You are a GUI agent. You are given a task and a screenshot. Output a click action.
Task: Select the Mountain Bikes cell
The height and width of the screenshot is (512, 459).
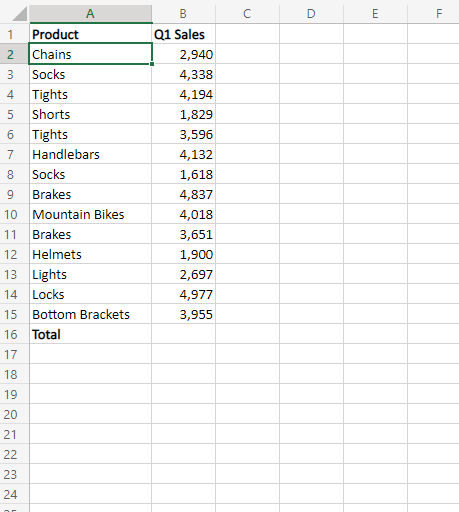[90, 214]
